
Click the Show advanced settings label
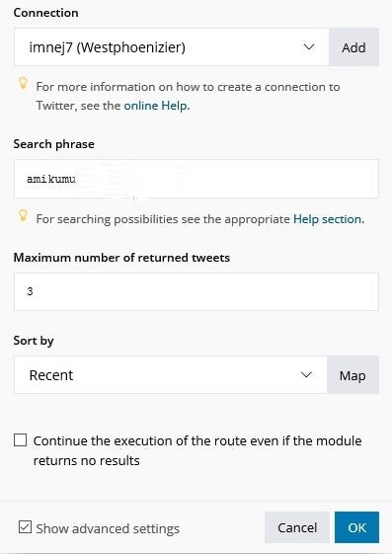coord(108,528)
